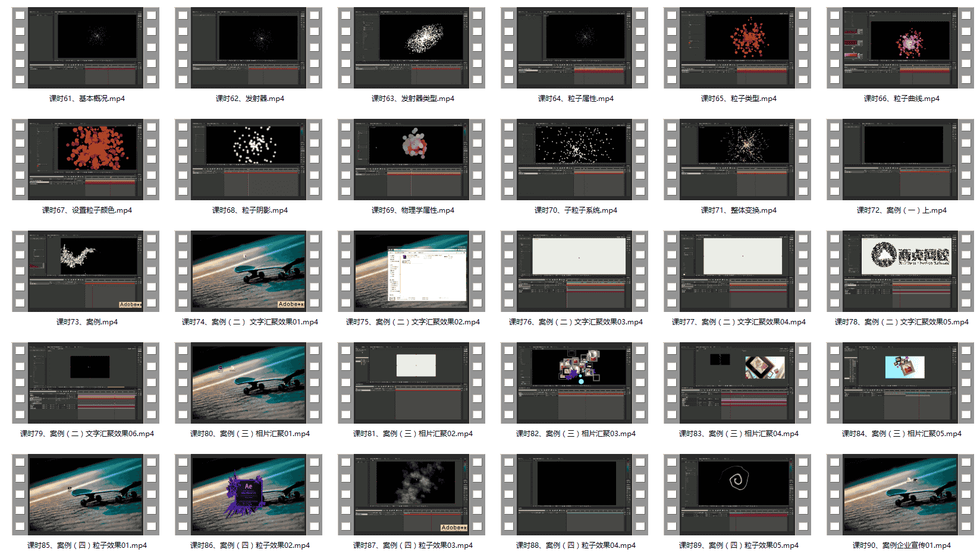The height and width of the screenshot is (552, 980).
Task: Click the file name 课时84 相片汇聚05.mp4
Action: click(902, 434)
